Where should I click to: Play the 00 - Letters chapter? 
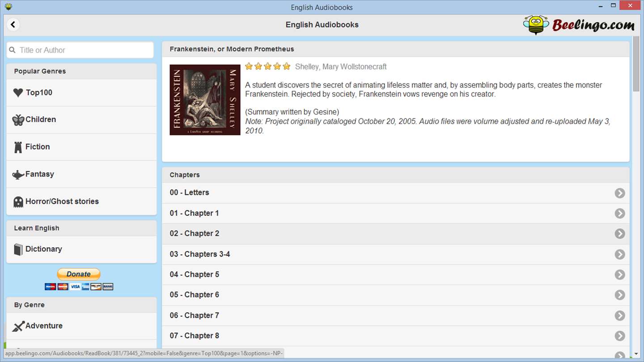pos(395,193)
